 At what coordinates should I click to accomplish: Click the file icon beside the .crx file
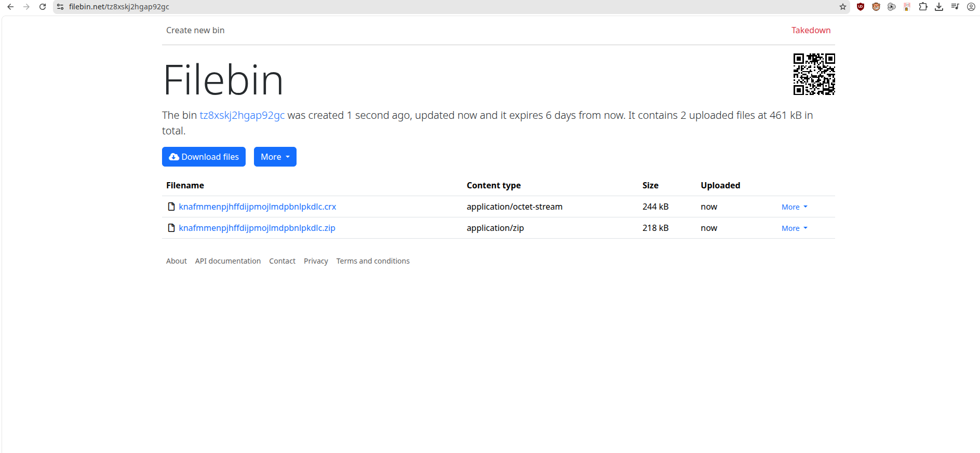click(171, 207)
